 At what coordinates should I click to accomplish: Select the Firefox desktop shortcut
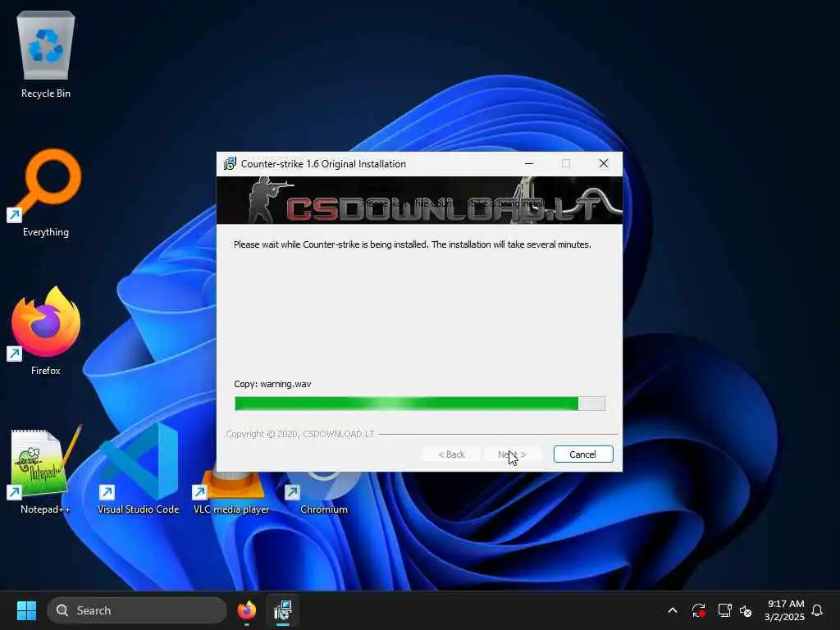click(46, 331)
